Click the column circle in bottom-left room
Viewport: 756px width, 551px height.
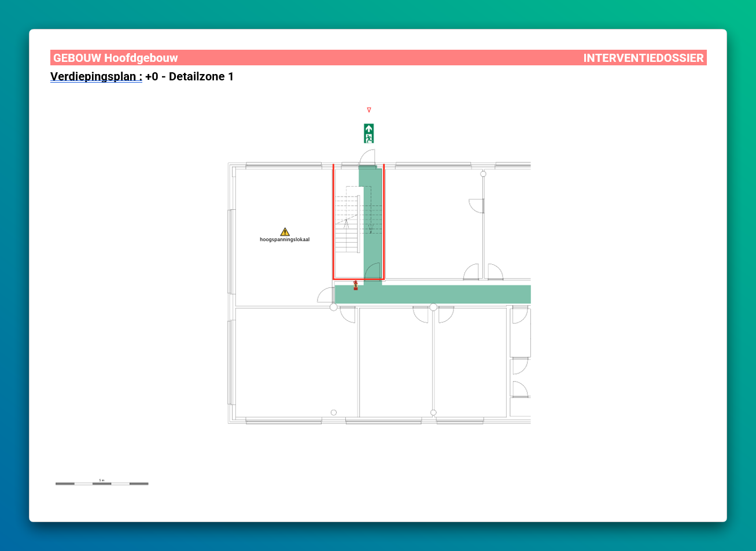pyautogui.click(x=333, y=412)
